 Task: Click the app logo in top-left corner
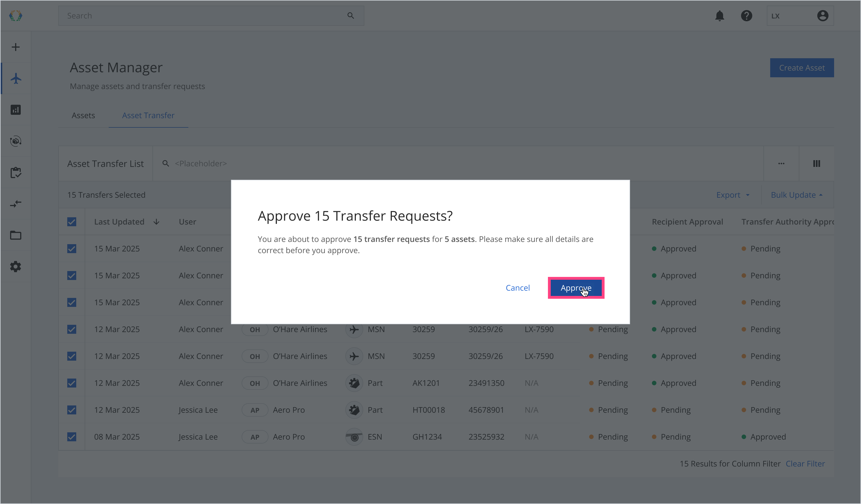point(15,16)
